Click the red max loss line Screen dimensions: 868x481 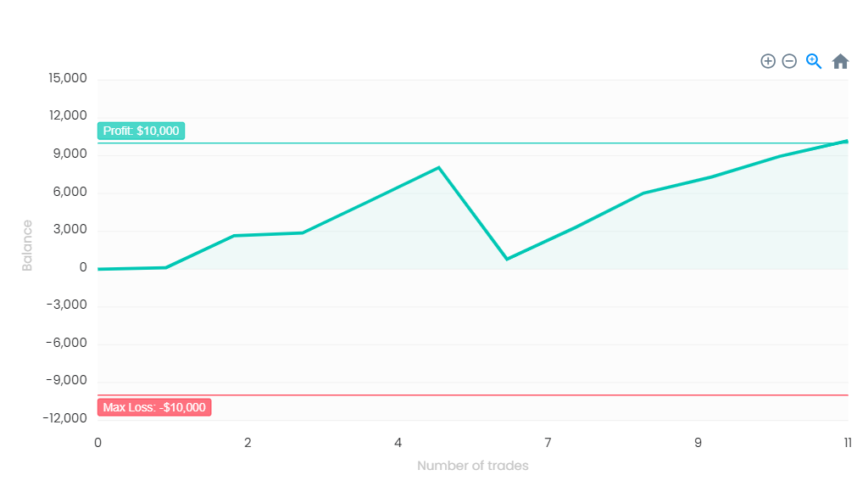[x=473, y=395]
